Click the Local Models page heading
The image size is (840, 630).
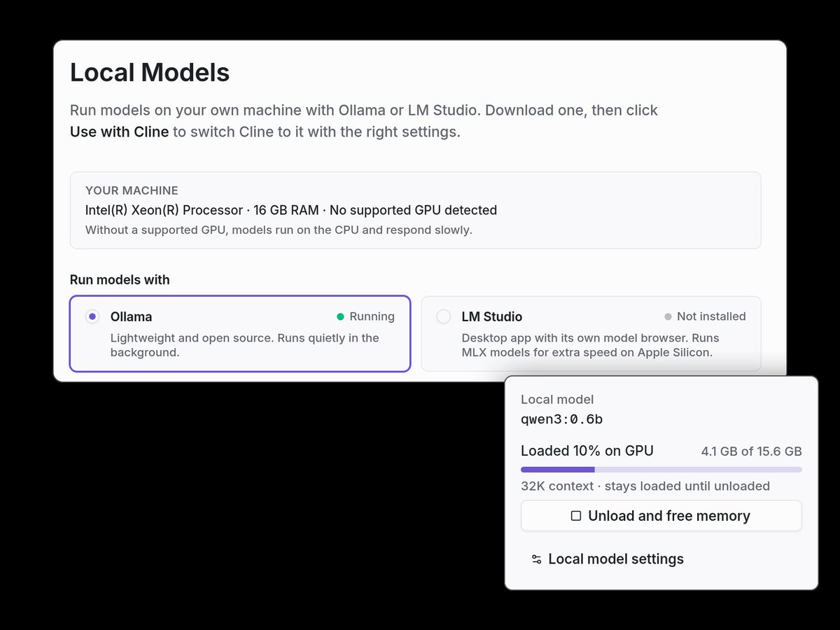click(150, 72)
